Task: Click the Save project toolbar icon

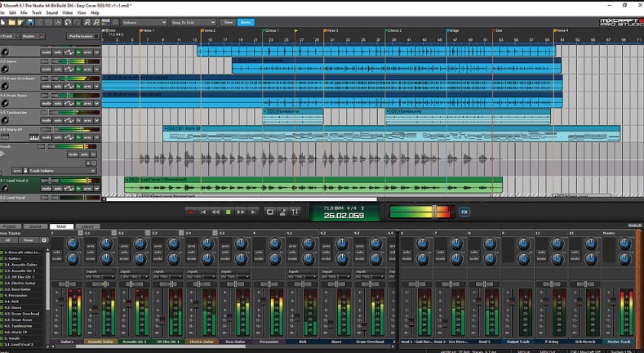Action: coord(29,22)
